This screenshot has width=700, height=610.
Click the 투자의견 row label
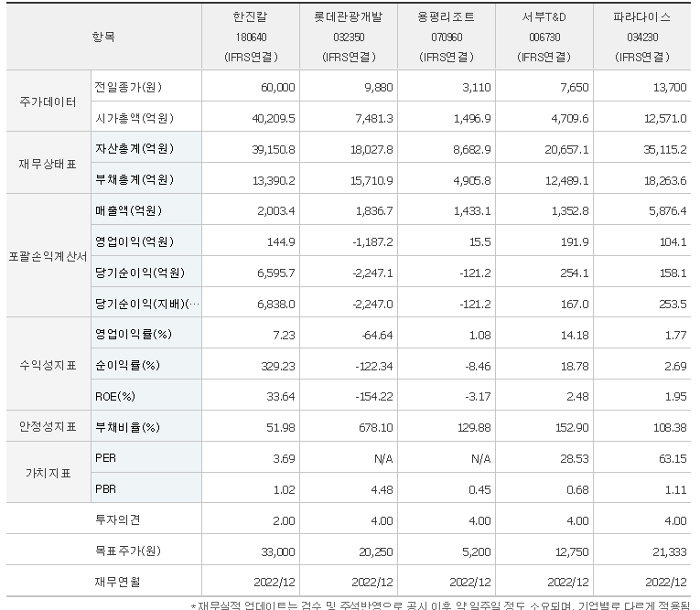(118, 519)
